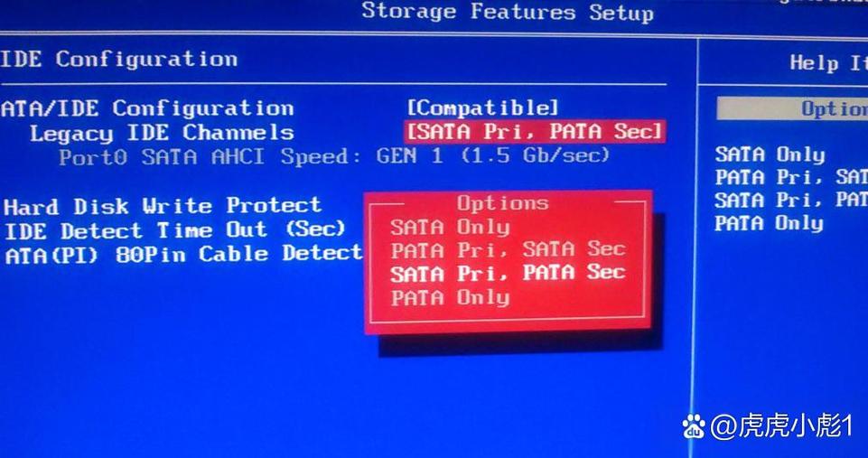Select IDE Detect Time Out (Sec) setting
Screen dimensions: 868x458
175,229
